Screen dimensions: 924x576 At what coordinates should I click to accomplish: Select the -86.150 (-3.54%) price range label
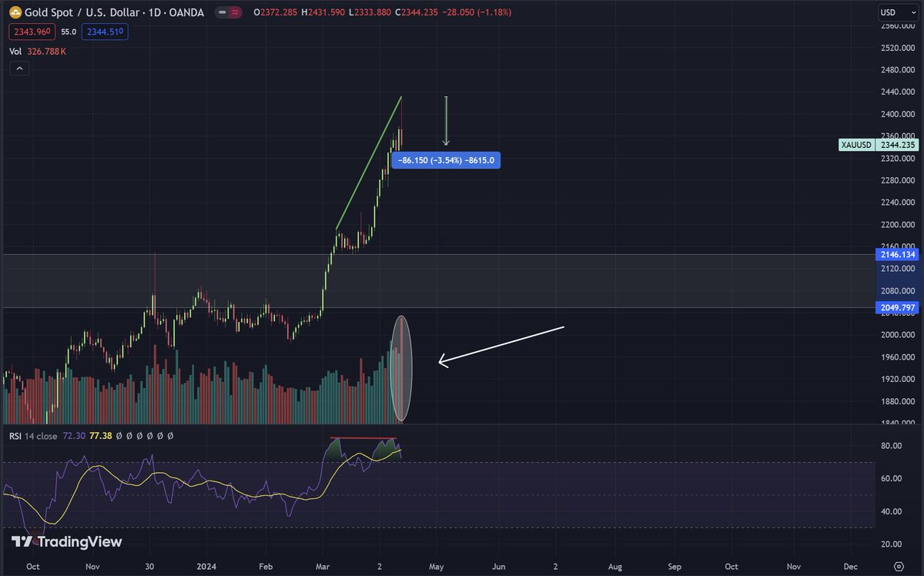[447, 161]
